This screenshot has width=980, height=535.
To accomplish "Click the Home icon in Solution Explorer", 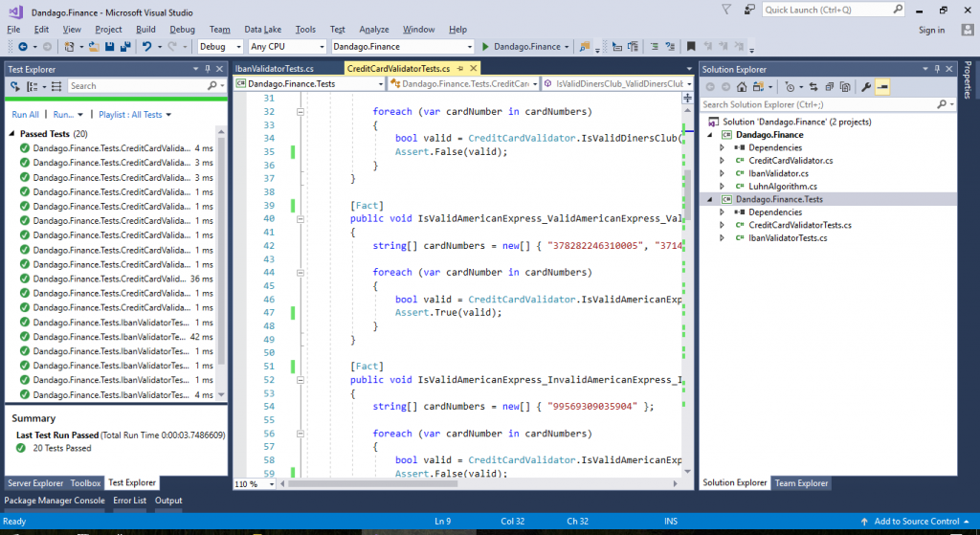I will pos(742,87).
